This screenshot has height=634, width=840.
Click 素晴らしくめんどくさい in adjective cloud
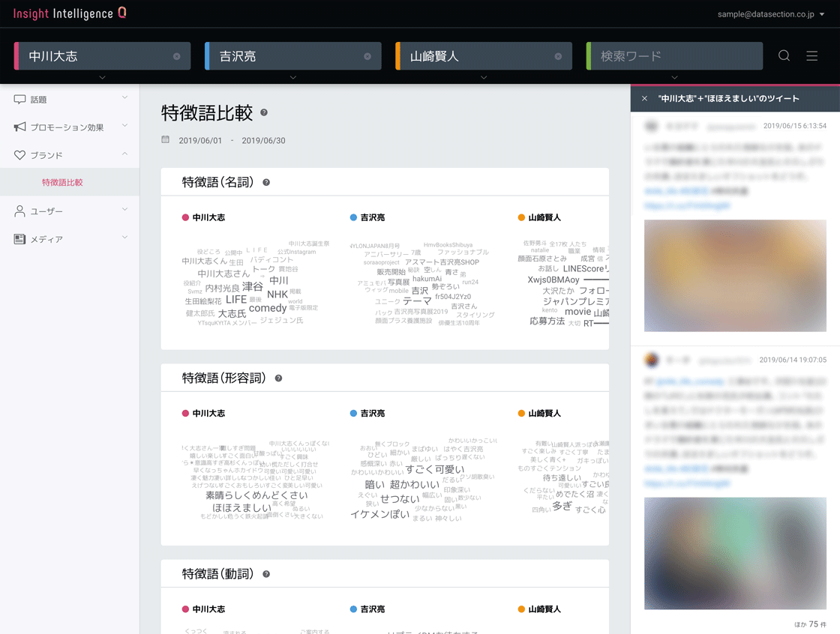(x=256, y=495)
